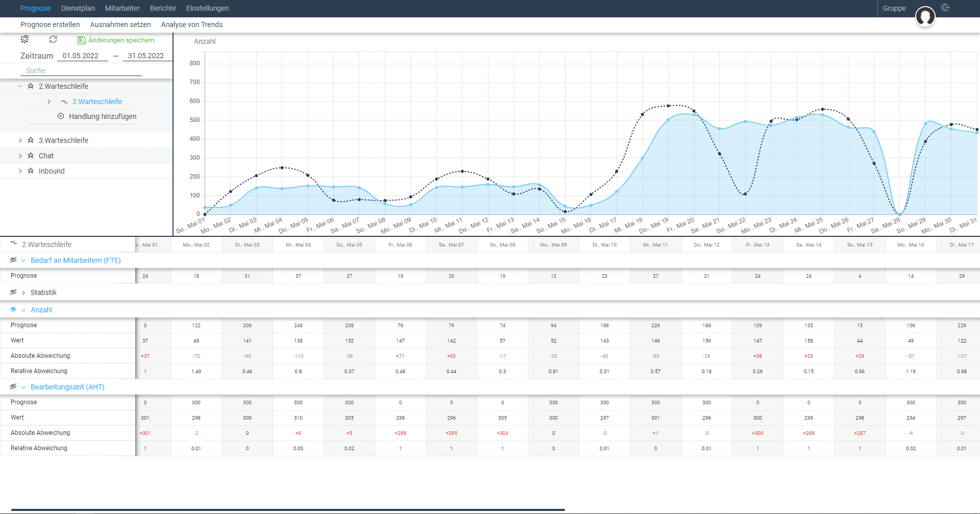The width and height of the screenshot is (980, 514).
Task: Click the plus circle icon for Handlung hinzufügen
Action: [x=61, y=116]
